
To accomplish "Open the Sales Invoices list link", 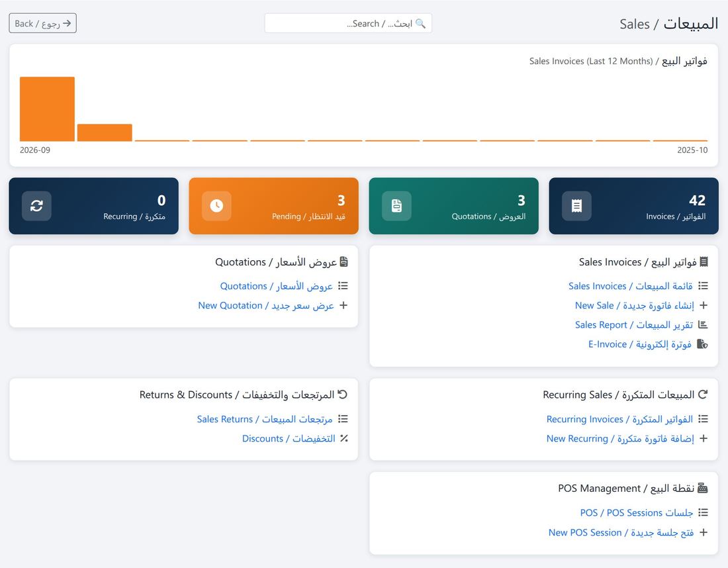I will (x=631, y=286).
